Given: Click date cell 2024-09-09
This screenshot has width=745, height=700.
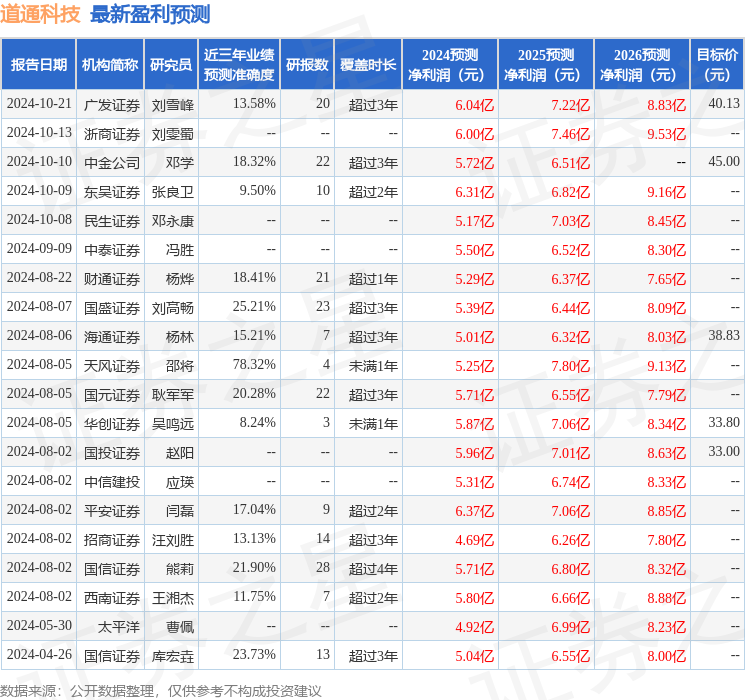Looking at the screenshot, I should click(x=39, y=249).
